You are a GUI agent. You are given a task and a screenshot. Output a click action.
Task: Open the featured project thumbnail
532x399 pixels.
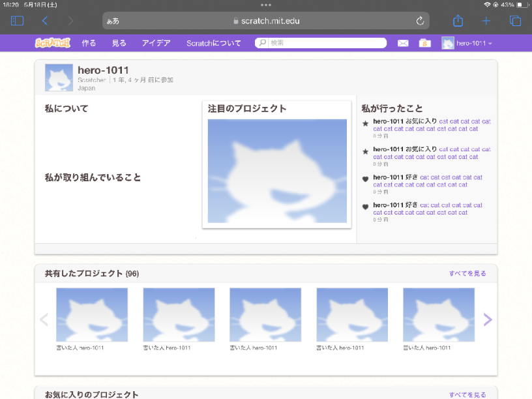(277, 171)
